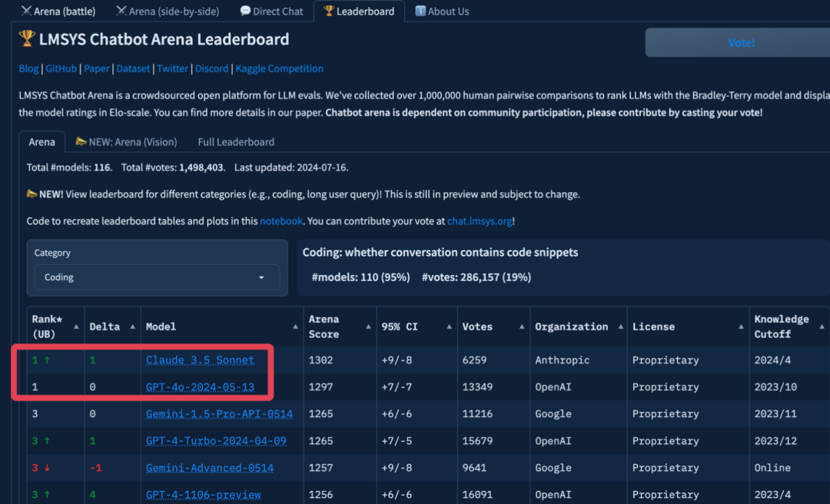Image resolution: width=830 pixels, height=504 pixels.
Task: Click the Anthropic organization cell
Action: [562, 360]
